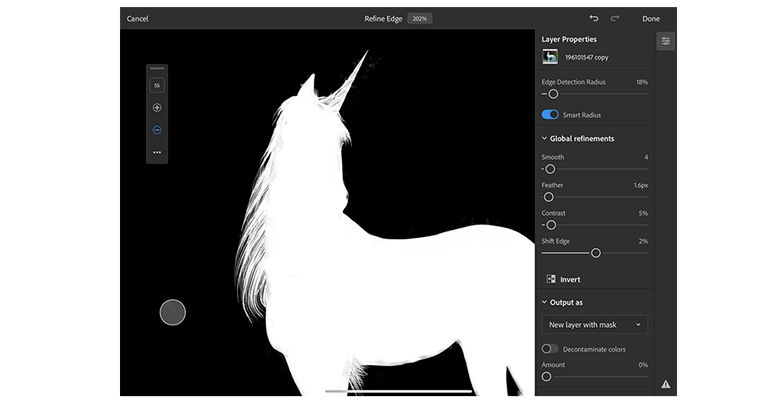The width and height of the screenshot is (770, 400).
Task: Collapse the Global refinements section
Action: (545, 139)
